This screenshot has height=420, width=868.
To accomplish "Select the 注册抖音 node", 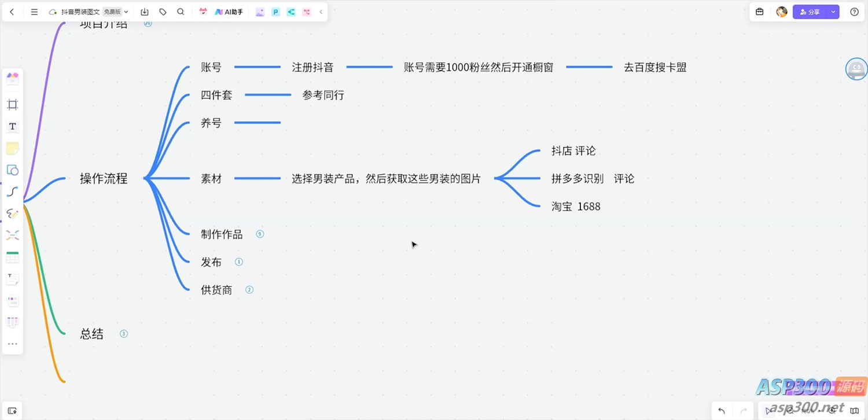I will (313, 67).
